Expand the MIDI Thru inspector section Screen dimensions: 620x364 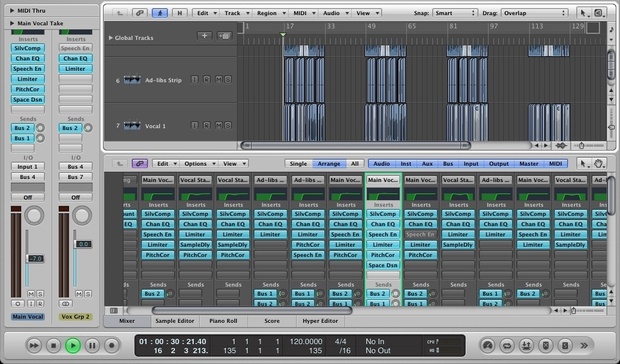12,11
